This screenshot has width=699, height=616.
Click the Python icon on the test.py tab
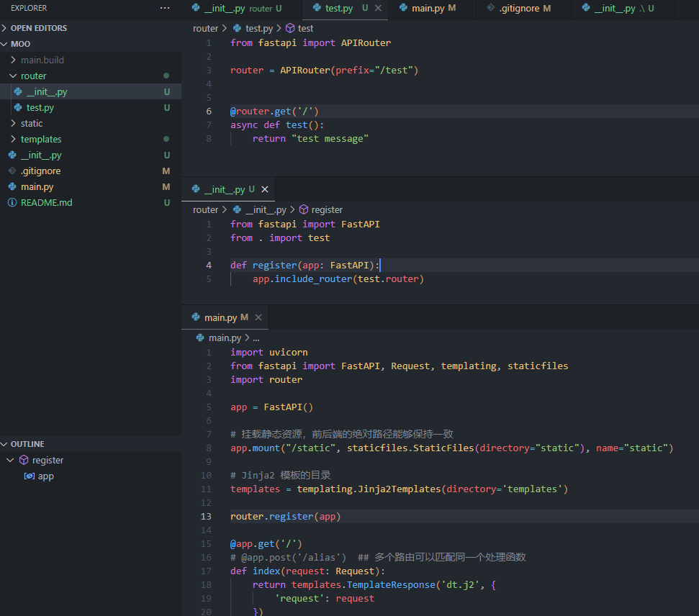317,8
